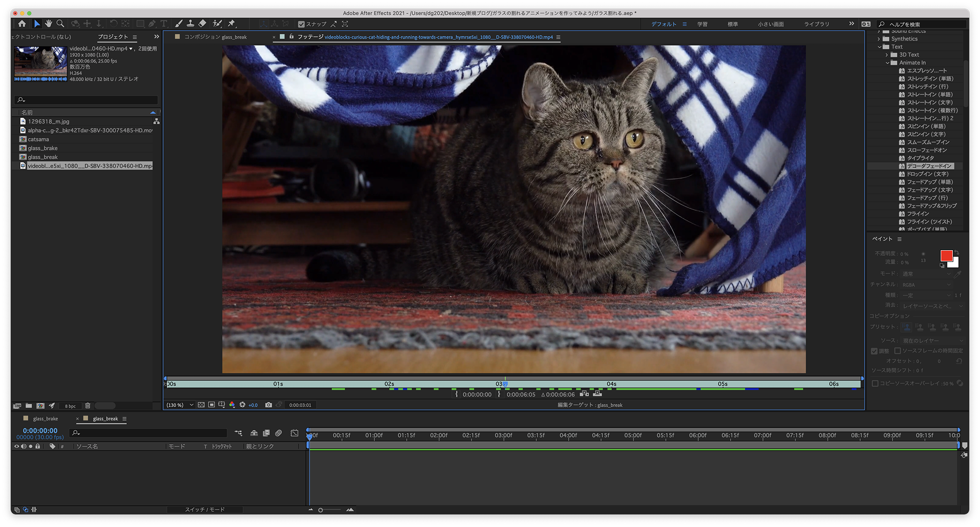Image resolution: width=980 pixels, height=527 pixels.
Task: Select the Pen tool
Action: (x=152, y=24)
